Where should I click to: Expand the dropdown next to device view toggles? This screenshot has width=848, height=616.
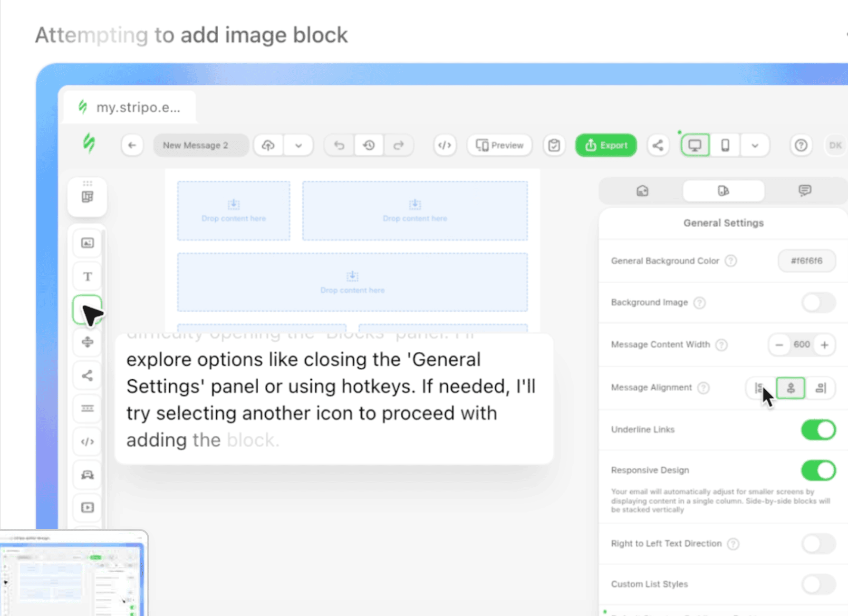pyautogui.click(x=755, y=145)
